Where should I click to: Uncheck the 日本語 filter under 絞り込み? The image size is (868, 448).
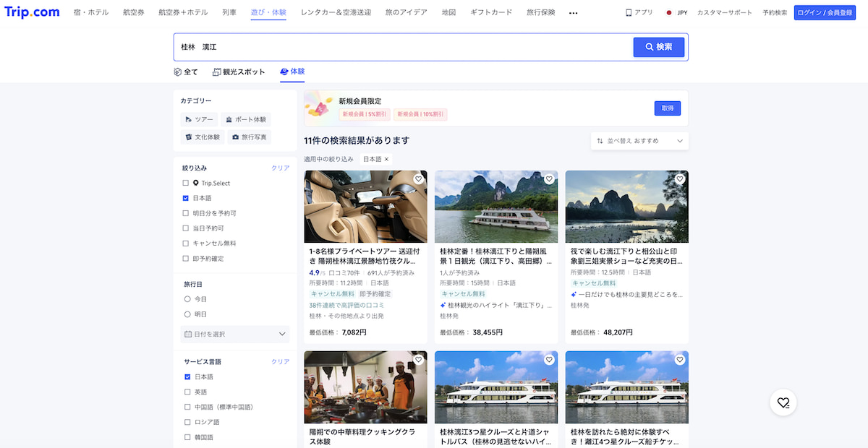[186, 198]
